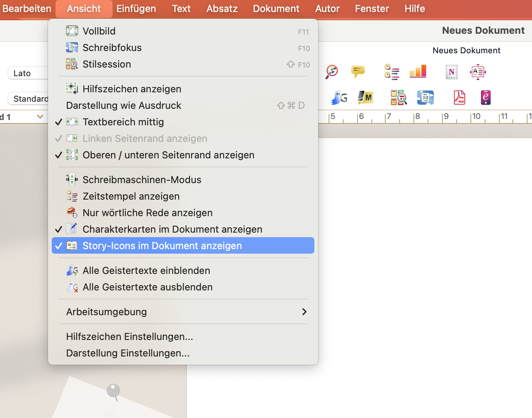Open the Einfügen menu
Image resolution: width=532 pixels, height=418 pixels.
click(136, 9)
